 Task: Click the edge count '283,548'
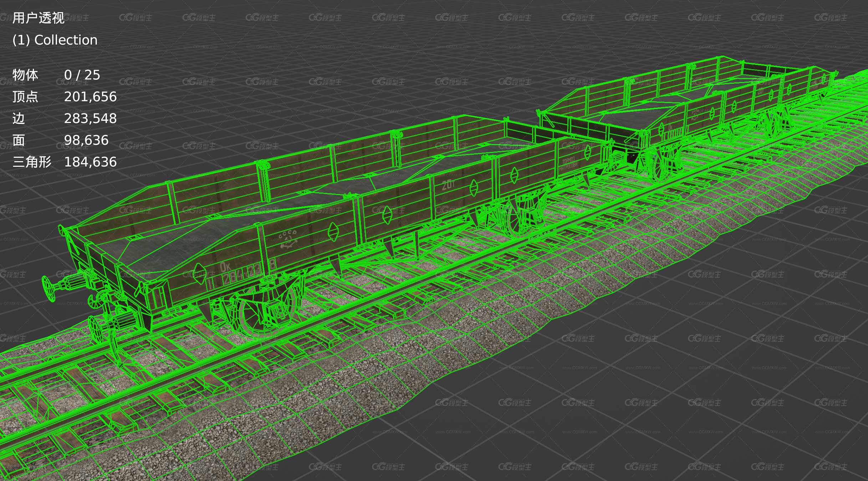pyautogui.click(x=90, y=118)
